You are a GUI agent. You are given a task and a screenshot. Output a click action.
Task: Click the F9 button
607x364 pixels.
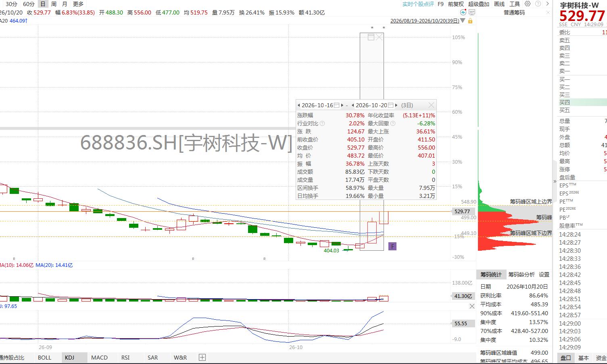tap(440, 4)
